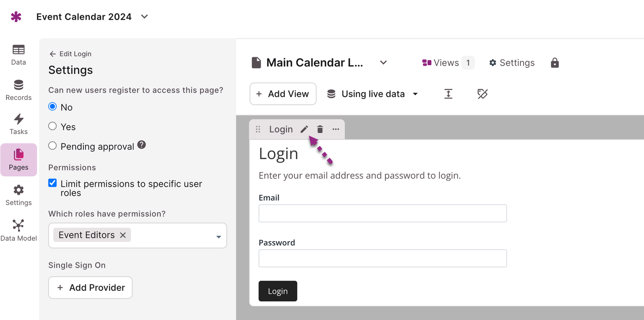
Task: Click the Add Provider button
Action: click(x=90, y=287)
